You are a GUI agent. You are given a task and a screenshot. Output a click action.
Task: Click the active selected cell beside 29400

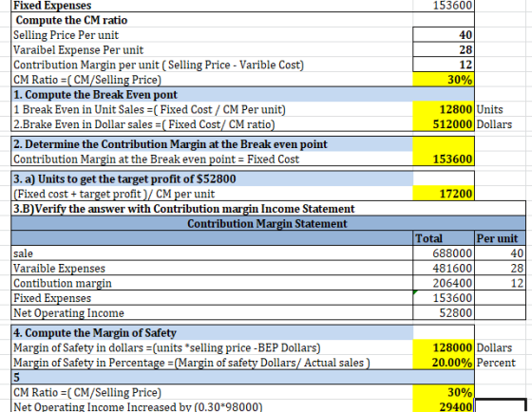point(500,406)
